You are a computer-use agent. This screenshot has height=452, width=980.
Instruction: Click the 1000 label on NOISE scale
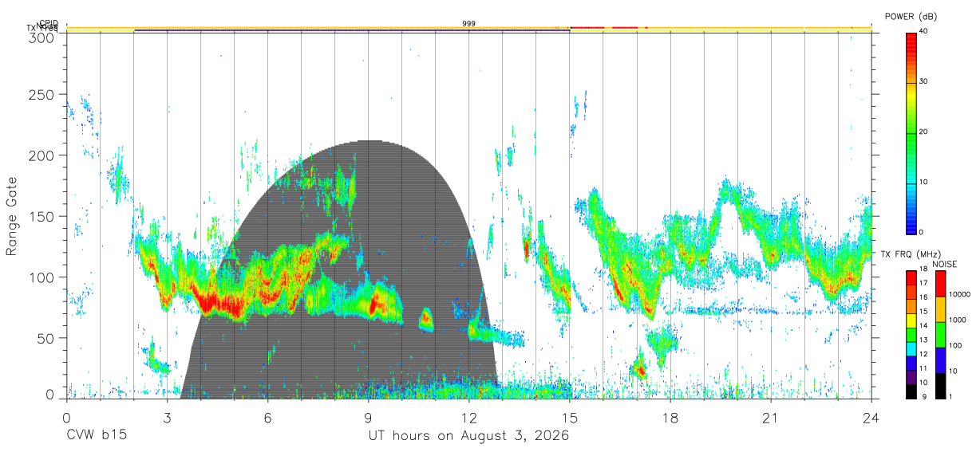[958, 320]
